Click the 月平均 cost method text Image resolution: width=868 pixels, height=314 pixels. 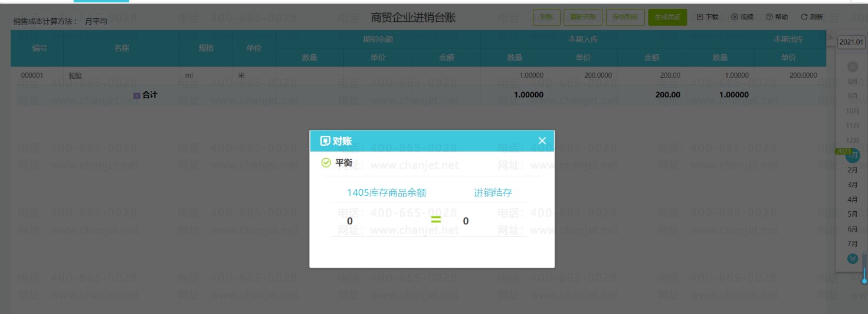point(96,21)
